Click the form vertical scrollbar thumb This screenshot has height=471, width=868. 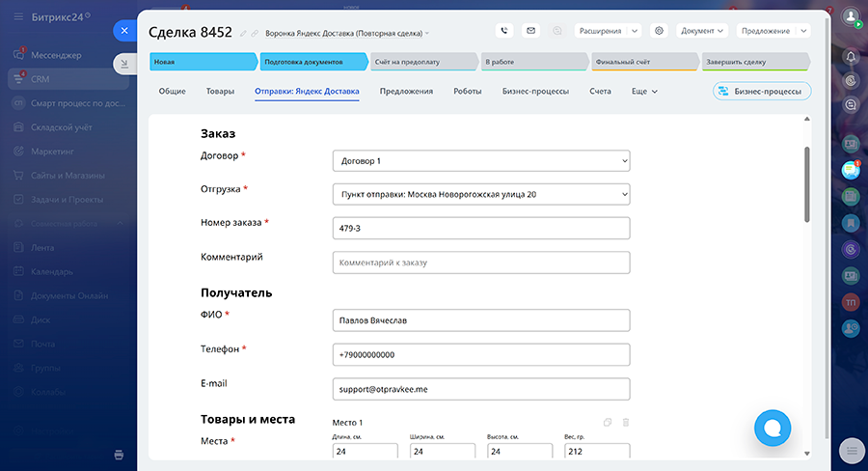coord(807,184)
